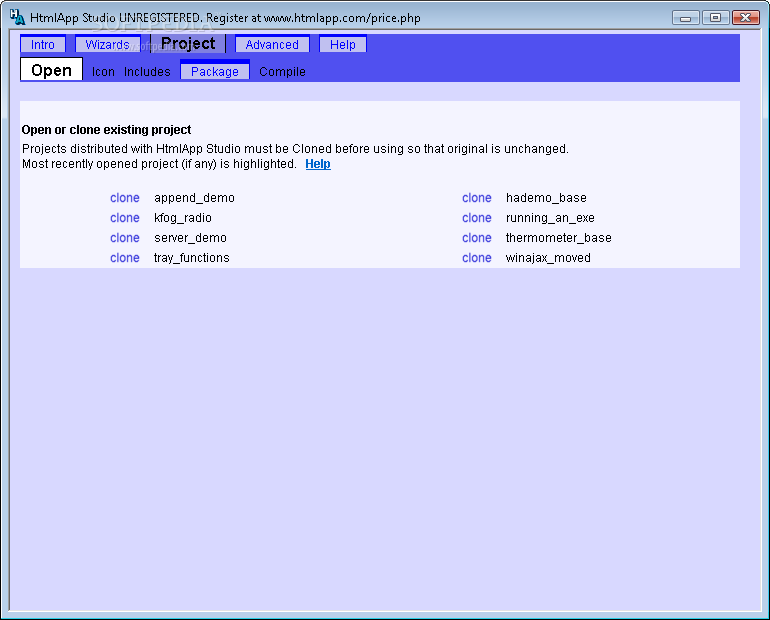Open the Wizards tab

pos(108,45)
